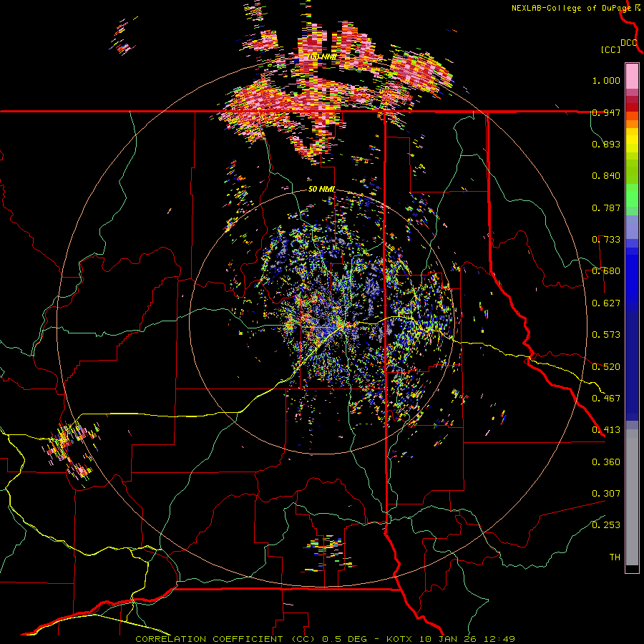The height and width of the screenshot is (644, 644).
Task: Click the bright green colorbar band
Action: click(632, 195)
